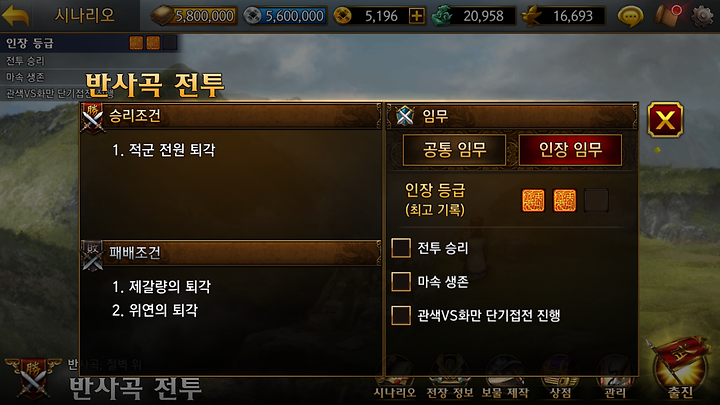Open the scroll notification icon
Viewport: 720px width, 405px height.
(x=668, y=16)
